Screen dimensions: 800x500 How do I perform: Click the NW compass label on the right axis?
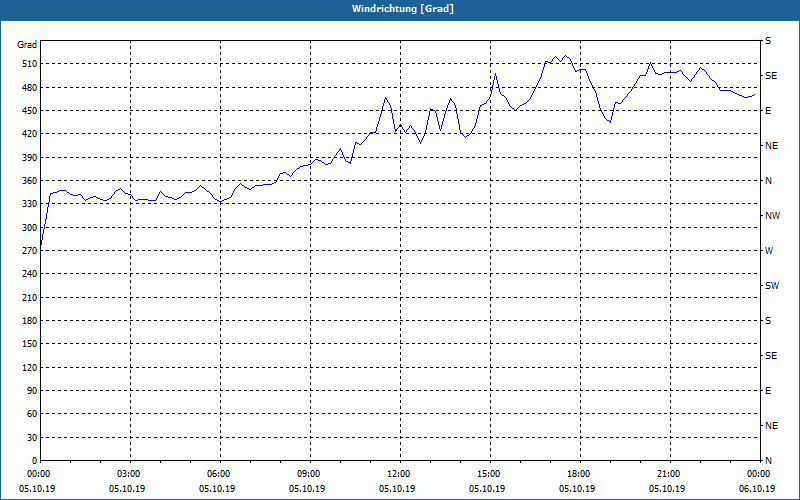tap(772, 216)
